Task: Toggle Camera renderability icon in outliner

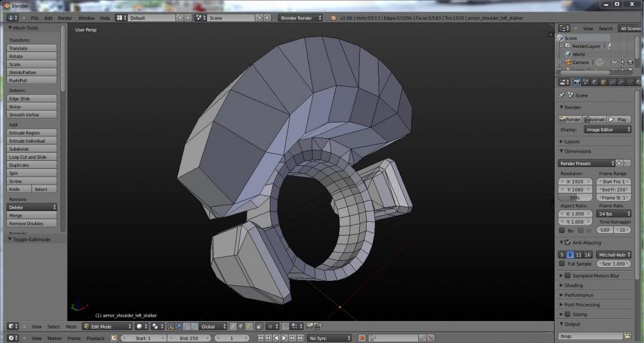Action: (x=630, y=62)
